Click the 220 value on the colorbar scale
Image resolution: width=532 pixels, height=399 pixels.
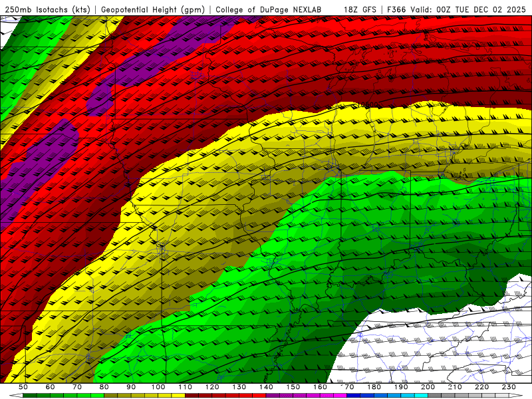click(x=482, y=387)
